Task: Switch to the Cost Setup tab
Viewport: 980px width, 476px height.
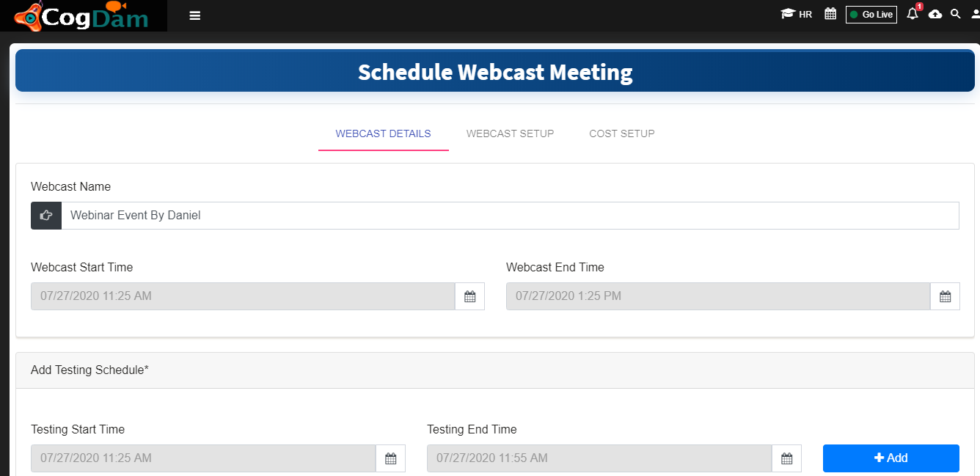Action: (622, 133)
